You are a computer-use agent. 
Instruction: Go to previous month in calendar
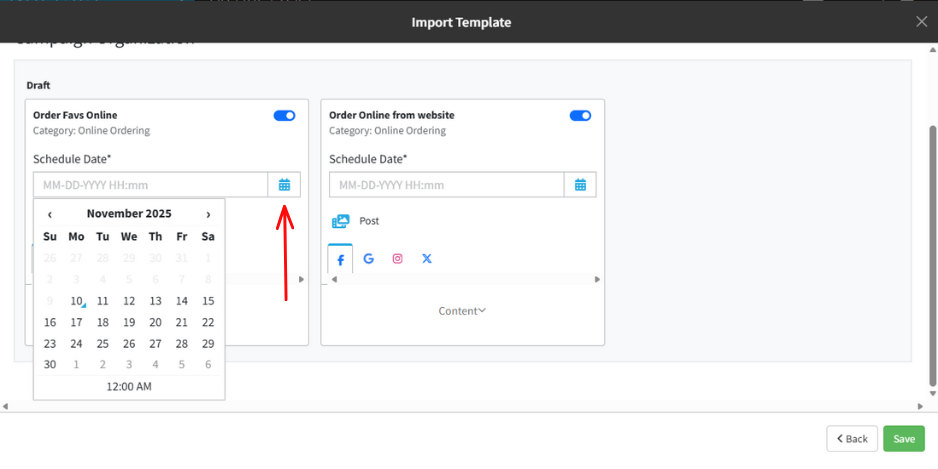tap(50, 214)
